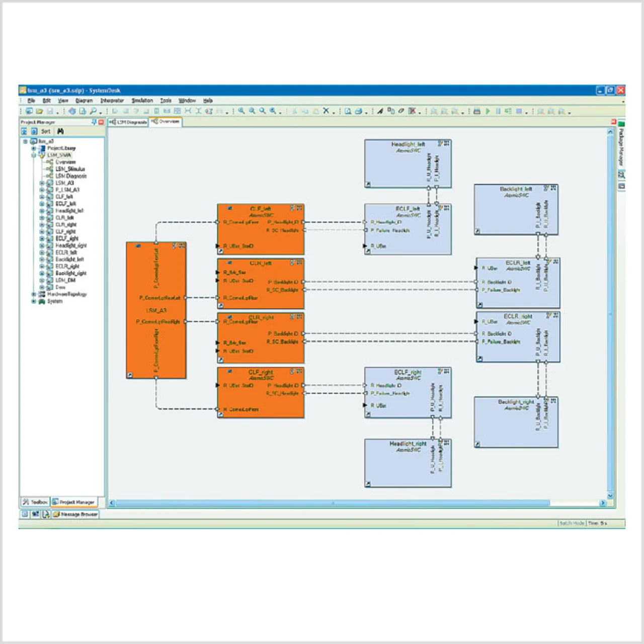The image size is (644, 644).
Task: Toggle the Project Manager pin icon
Action: coord(94,122)
